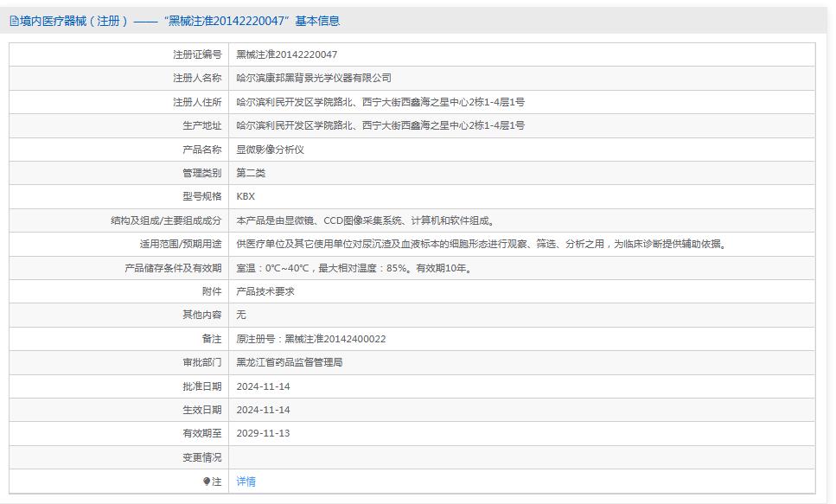836x504 pixels.
Task: Click the 批准日期 value 2024-11-14
Action: tap(264, 386)
